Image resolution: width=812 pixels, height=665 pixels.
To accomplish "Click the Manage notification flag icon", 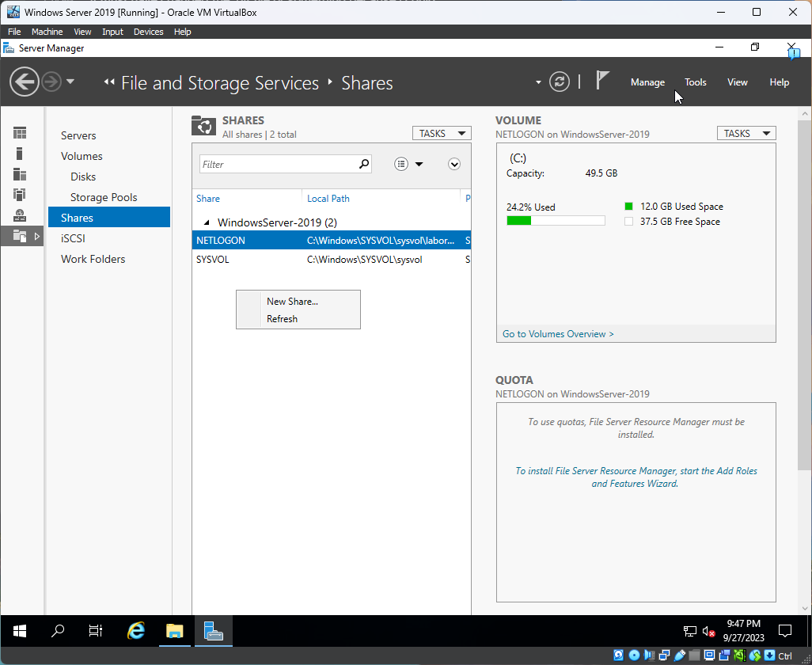I will [x=602, y=80].
